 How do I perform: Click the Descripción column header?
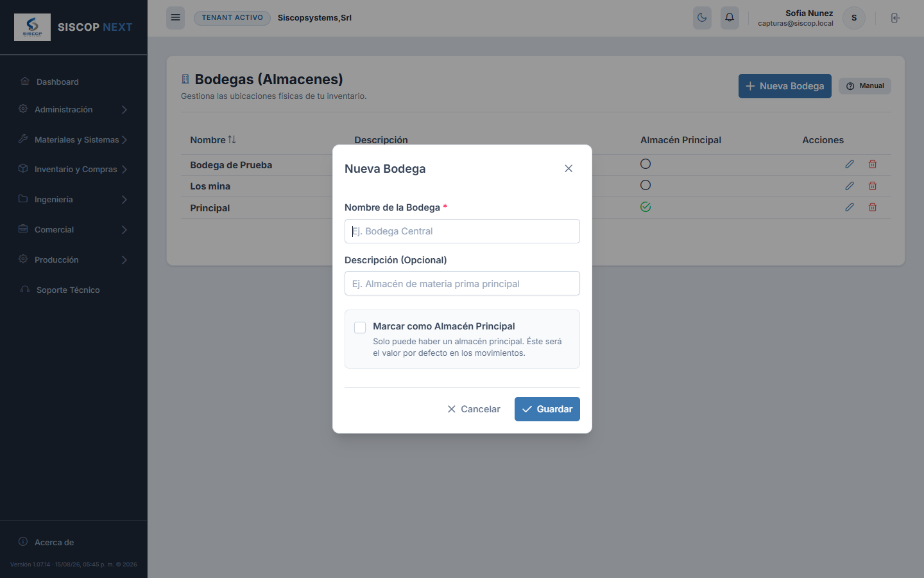pos(381,140)
